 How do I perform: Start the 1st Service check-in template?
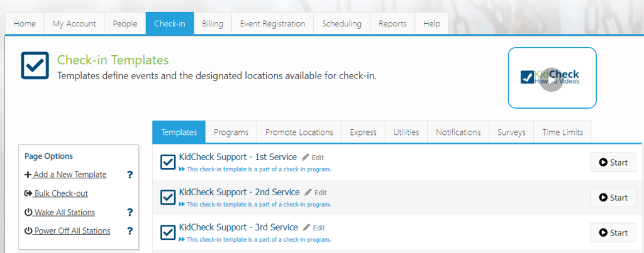(613, 163)
